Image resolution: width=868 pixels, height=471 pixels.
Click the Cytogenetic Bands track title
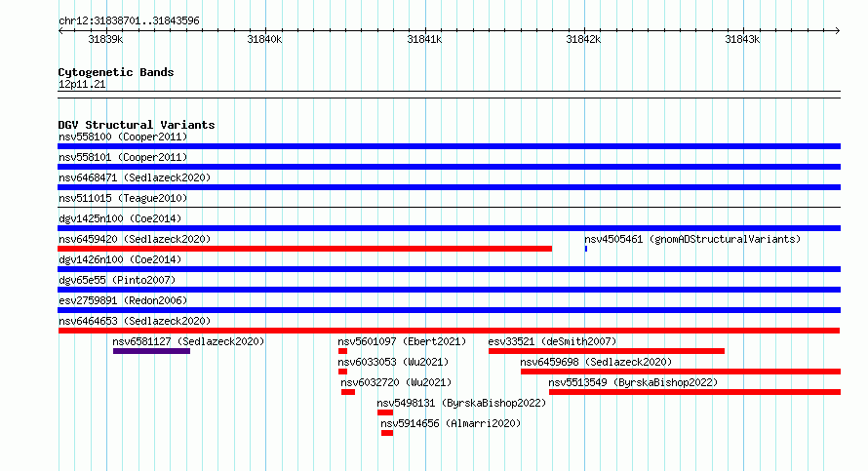click(x=116, y=72)
